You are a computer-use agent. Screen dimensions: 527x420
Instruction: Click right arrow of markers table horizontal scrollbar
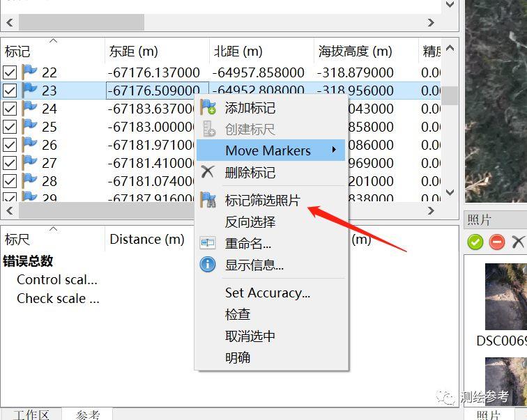431,211
